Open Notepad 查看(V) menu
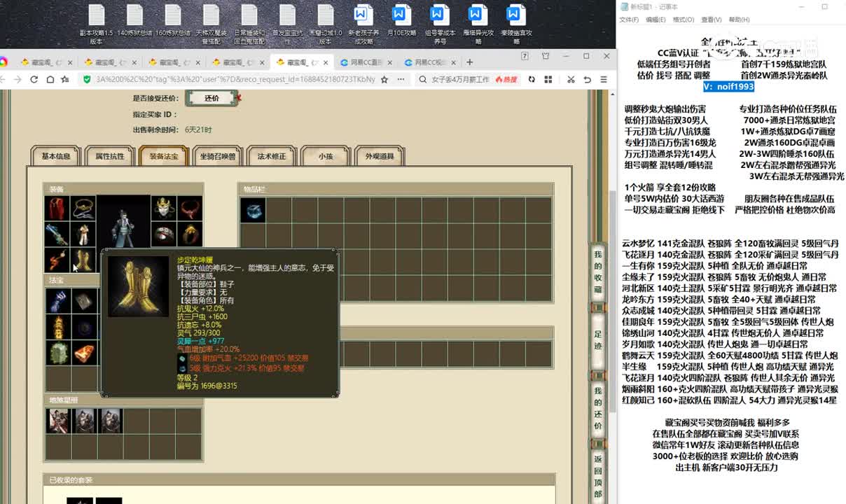This screenshot has height=504, width=846. coord(711,20)
